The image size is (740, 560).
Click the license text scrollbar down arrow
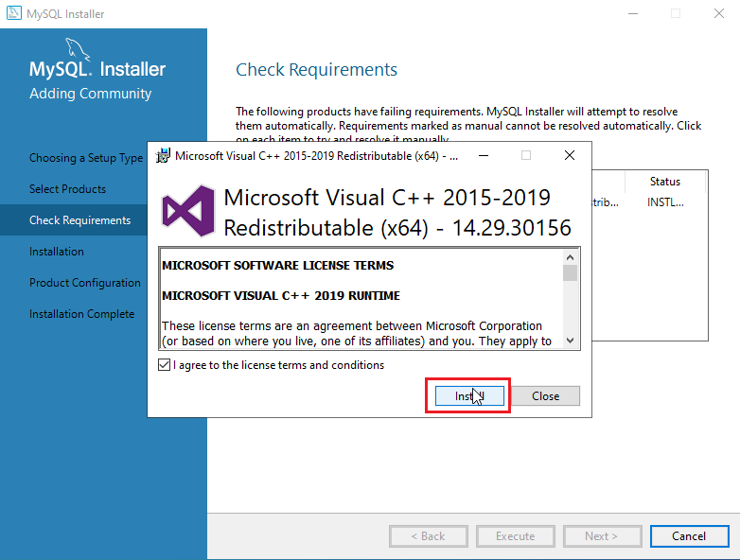click(570, 341)
